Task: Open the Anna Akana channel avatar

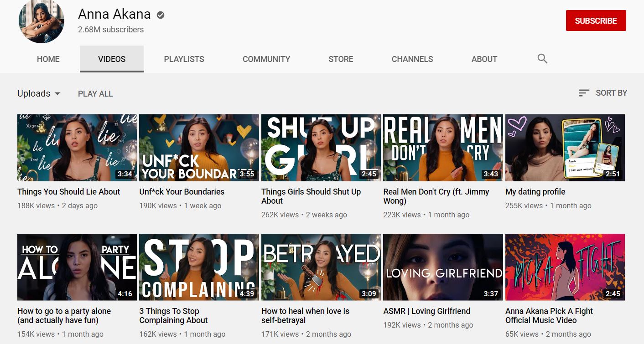Action: coord(41,21)
